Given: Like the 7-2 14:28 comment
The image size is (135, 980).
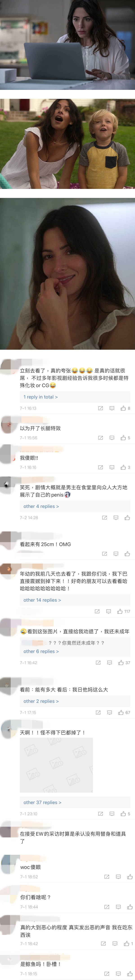Looking at the screenshot, I should click(x=127, y=518).
